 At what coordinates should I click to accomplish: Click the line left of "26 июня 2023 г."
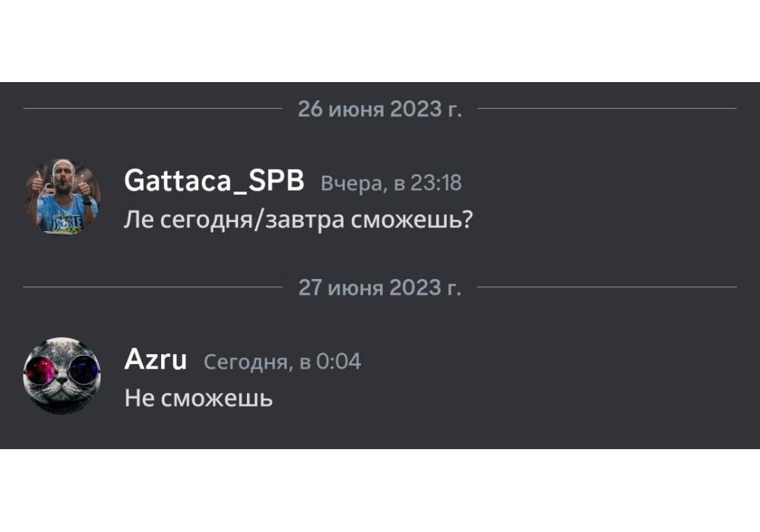(152, 109)
